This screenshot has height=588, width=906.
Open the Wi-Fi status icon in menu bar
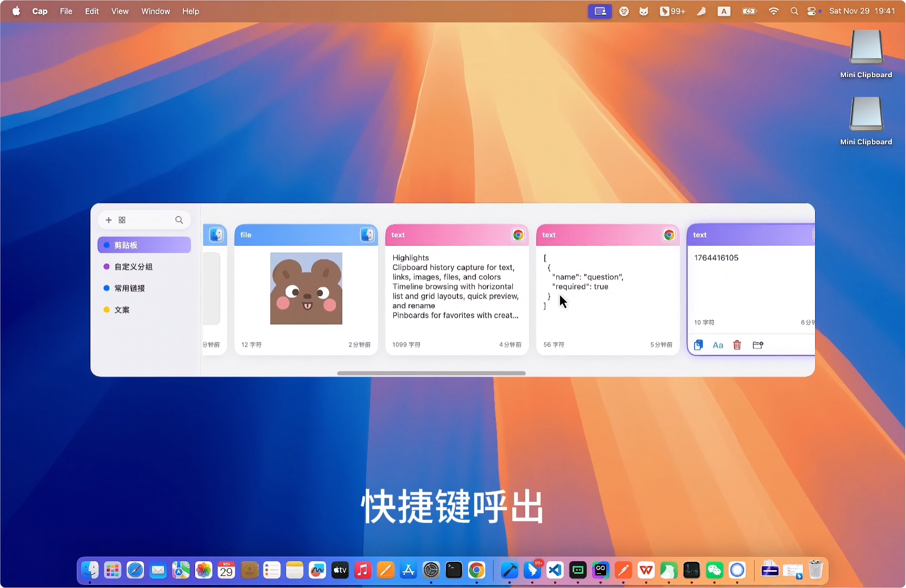(x=773, y=11)
